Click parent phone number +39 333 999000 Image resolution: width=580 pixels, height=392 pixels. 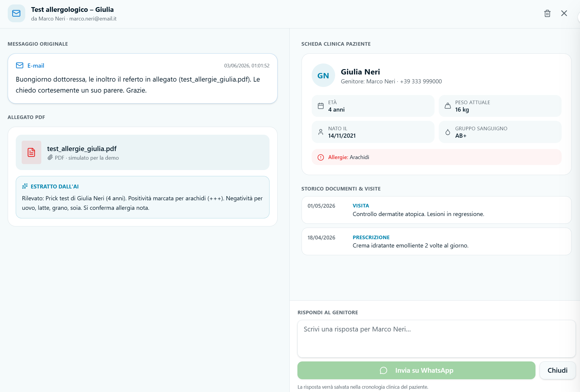[x=421, y=81]
